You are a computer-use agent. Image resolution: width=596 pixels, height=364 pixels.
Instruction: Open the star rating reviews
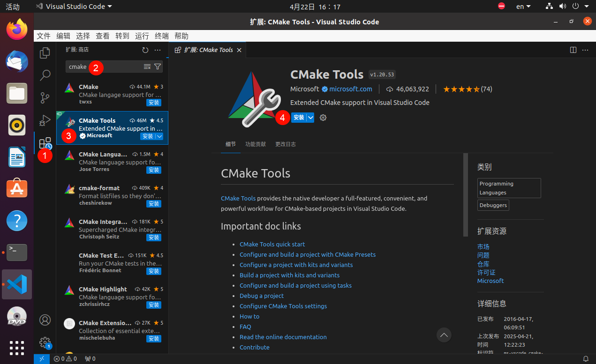click(x=468, y=89)
